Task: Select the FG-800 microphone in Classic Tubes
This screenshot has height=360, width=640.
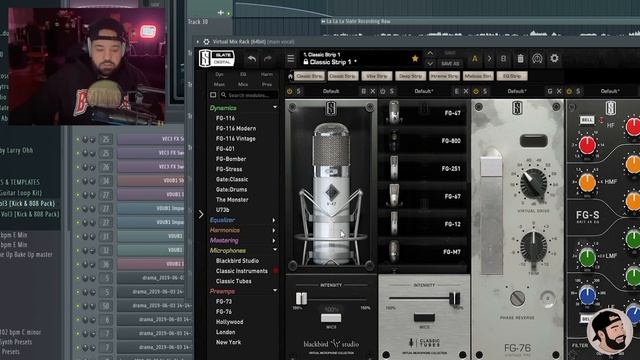Action: coord(423,140)
